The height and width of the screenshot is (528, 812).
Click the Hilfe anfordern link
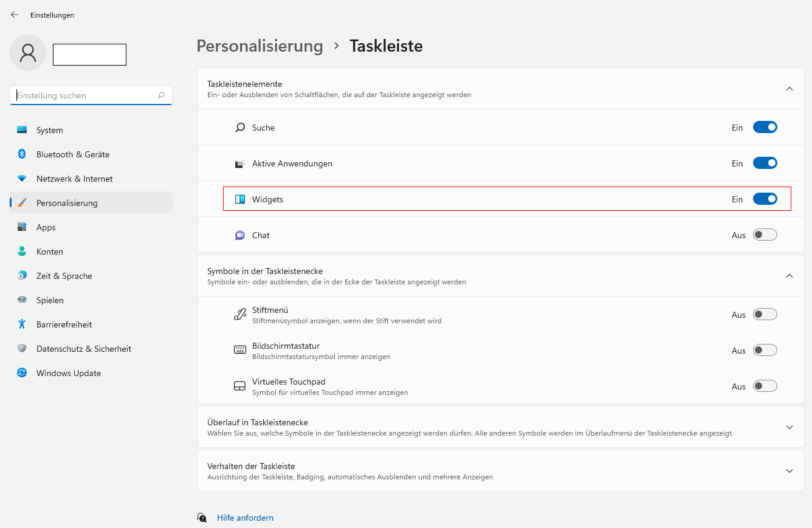coord(245,518)
